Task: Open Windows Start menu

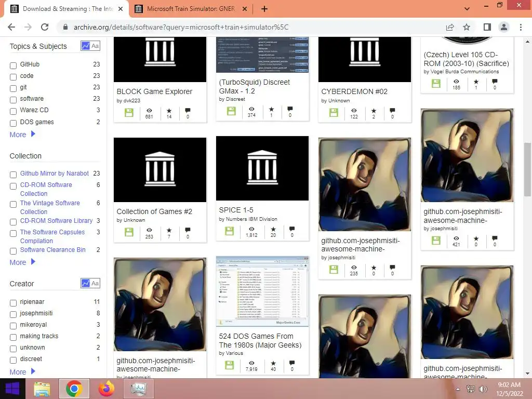Action: 12,389
